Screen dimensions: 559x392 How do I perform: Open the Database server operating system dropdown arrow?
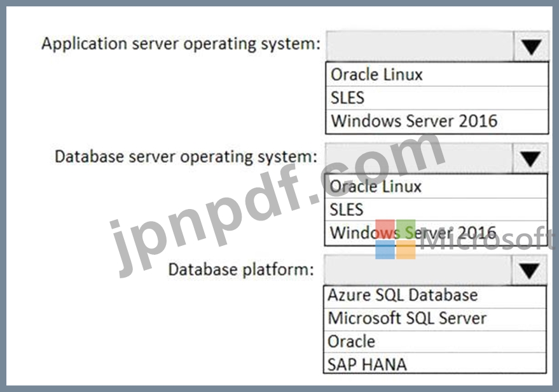point(530,158)
